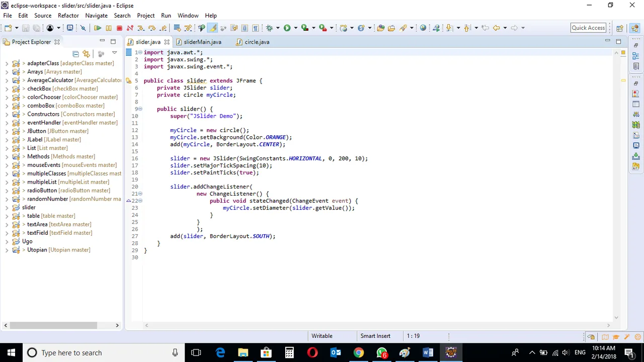The height and width of the screenshot is (362, 644).
Task: Click Smart Insert in the status bar
Action: pyautogui.click(x=375, y=336)
